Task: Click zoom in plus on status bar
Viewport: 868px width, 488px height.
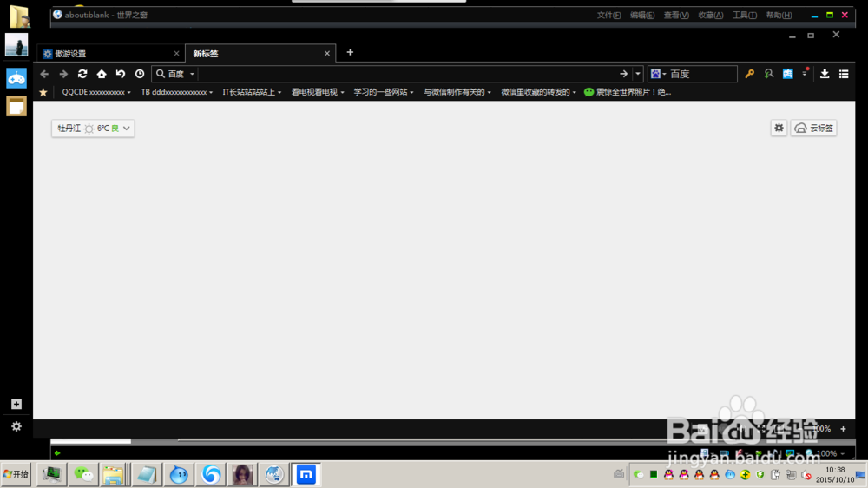Action: click(x=843, y=429)
